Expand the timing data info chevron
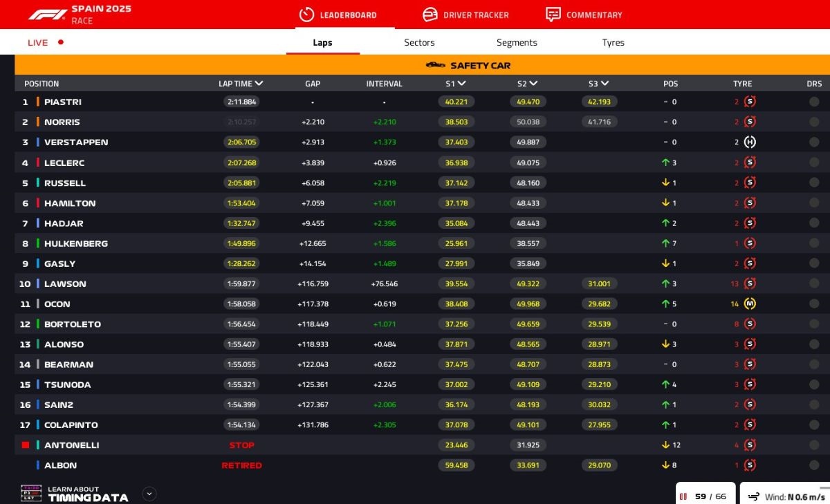Image resolution: width=830 pixels, height=504 pixels. click(149, 494)
